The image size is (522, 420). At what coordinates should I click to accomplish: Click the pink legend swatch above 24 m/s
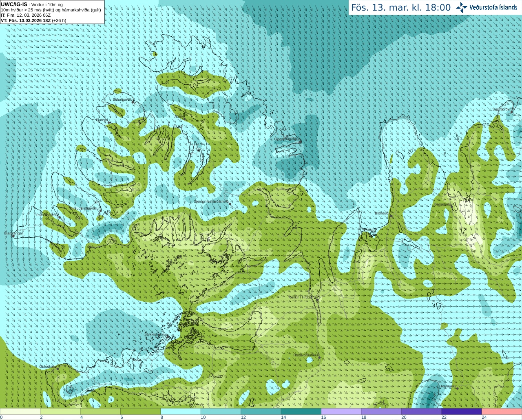[x=502, y=411]
